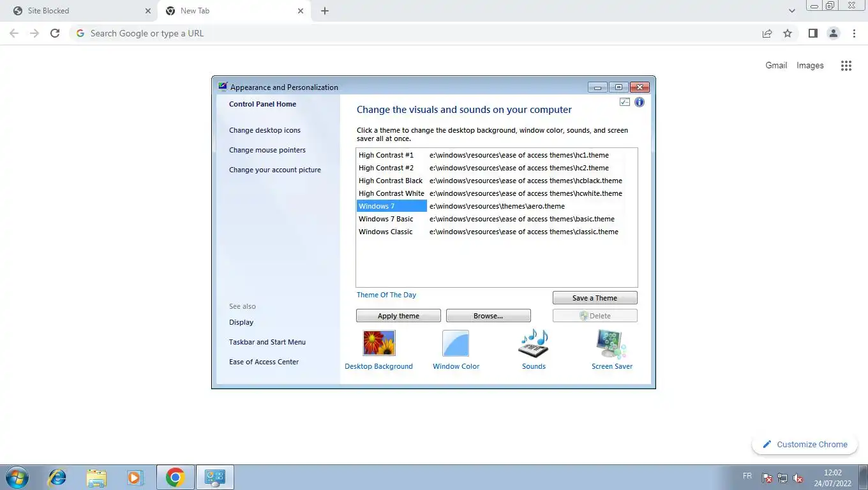Click the Apply theme button
The height and width of the screenshot is (490, 868).
click(x=398, y=316)
